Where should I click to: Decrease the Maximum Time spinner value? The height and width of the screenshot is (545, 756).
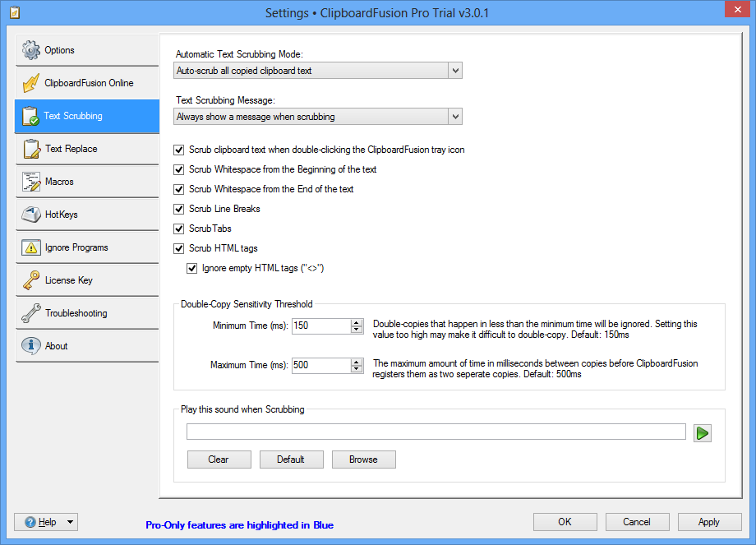pos(357,369)
